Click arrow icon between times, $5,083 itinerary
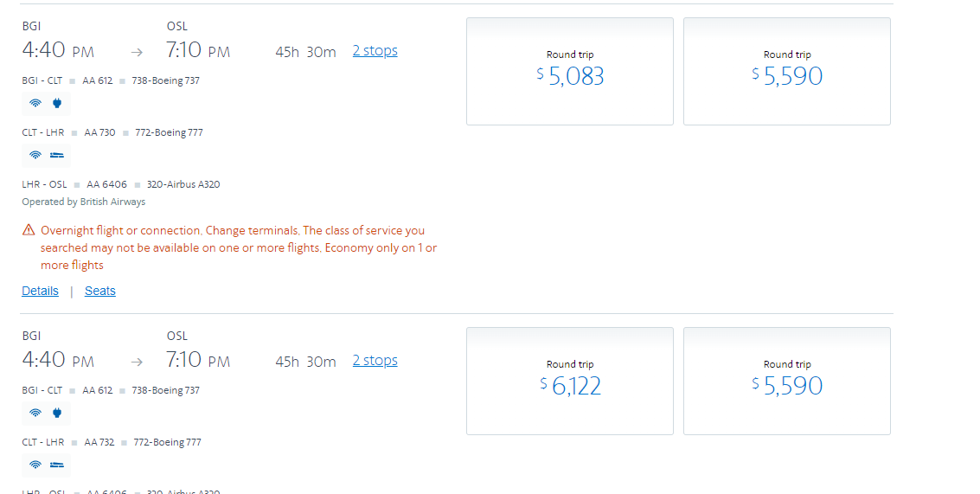The height and width of the screenshot is (494, 980). [137, 53]
